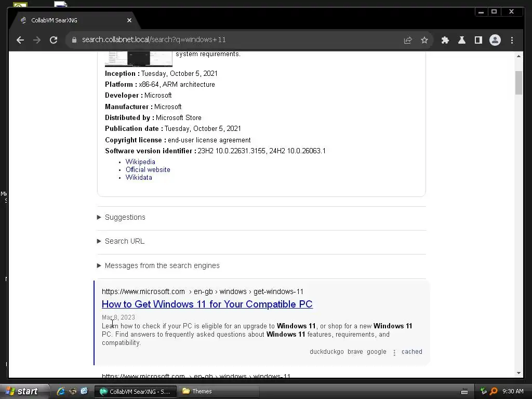Screen dimensions: 532x399
Task: Close the CollabVM SearXNG tab
Action: pos(129,20)
